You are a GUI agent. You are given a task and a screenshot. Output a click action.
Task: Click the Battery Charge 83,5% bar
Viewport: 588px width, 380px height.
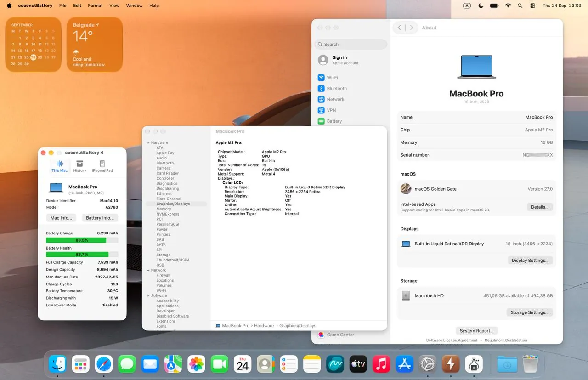point(82,240)
